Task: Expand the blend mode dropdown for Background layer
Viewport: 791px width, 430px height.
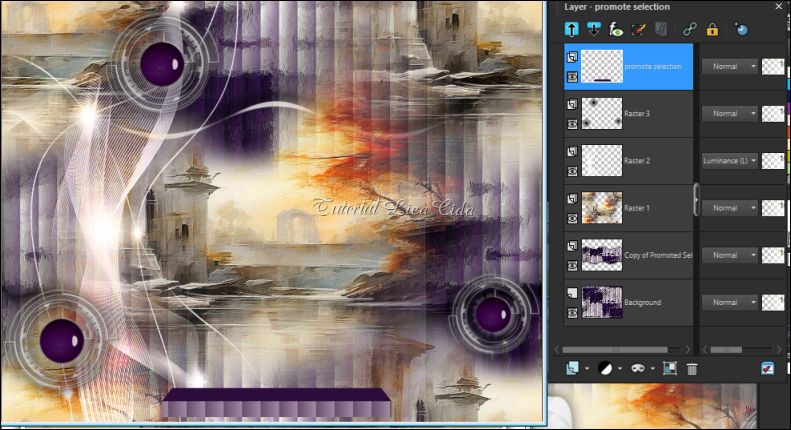Action: [729, 302]
